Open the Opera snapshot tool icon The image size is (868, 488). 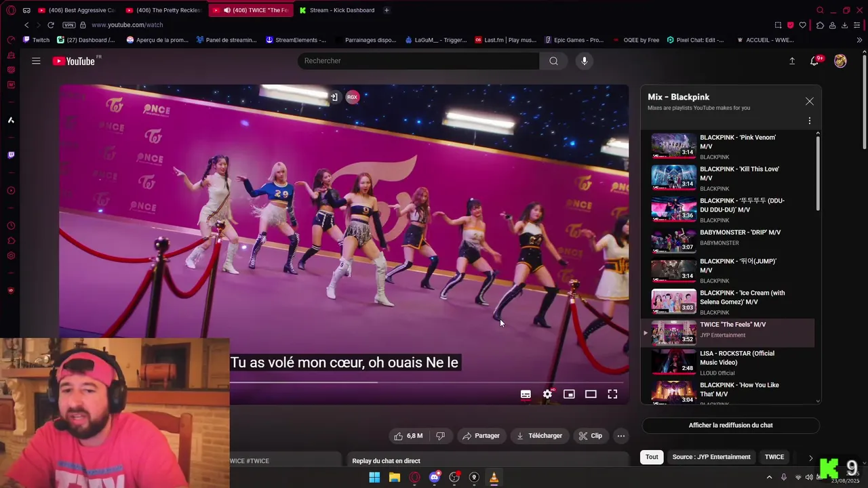tap(778, 25)
